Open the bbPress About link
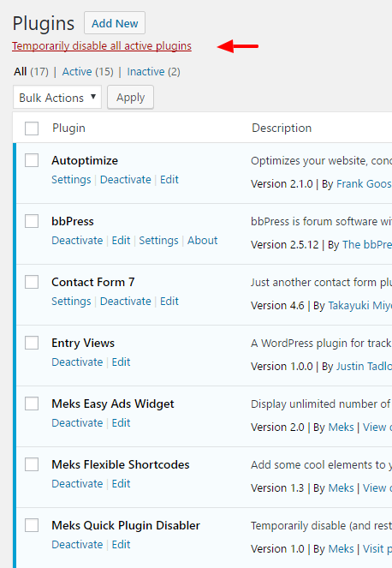Screen dimensions: 392x568 click(x=202, y=241)
